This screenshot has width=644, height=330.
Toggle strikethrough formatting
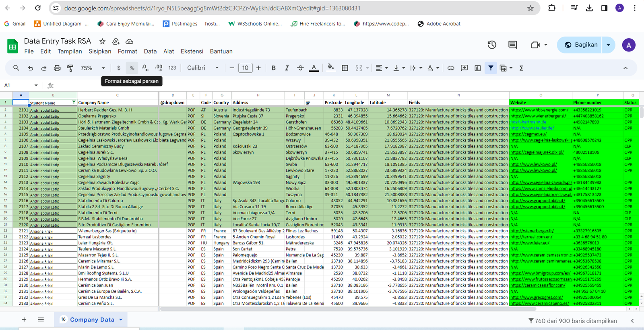click(x=300, y=68)
